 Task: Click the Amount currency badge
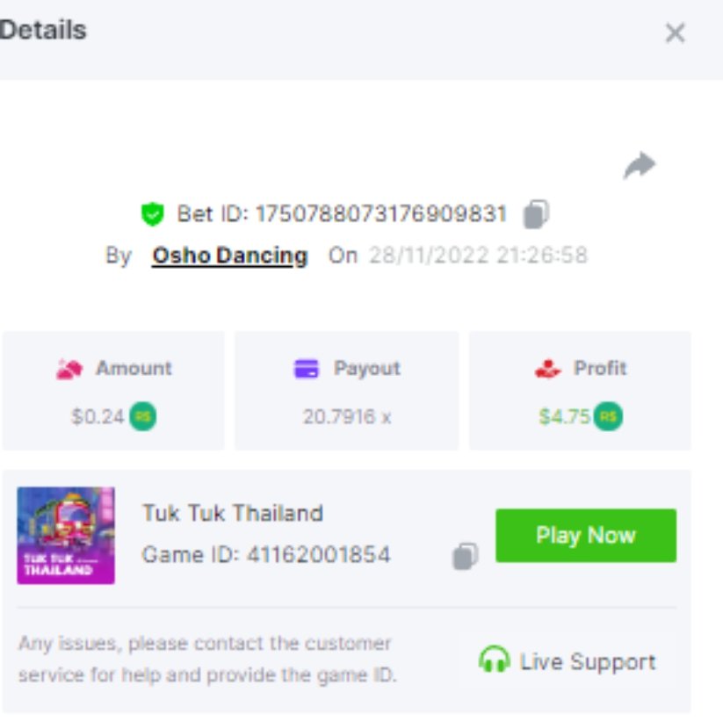[142, 416]
